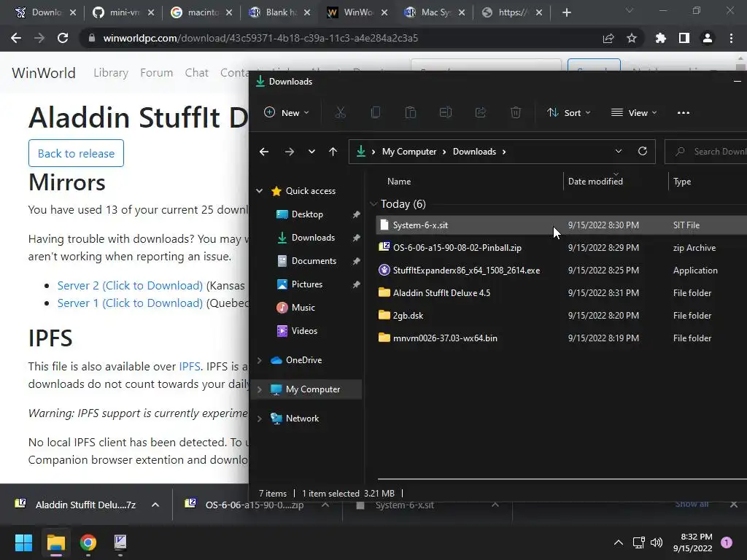Expand OneDrive in navigation pane

click(x=259, y=360)
